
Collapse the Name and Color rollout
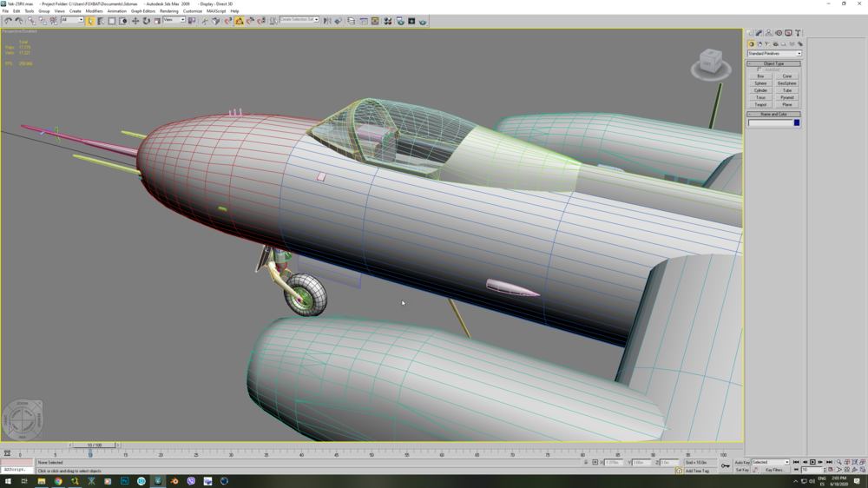774,114
